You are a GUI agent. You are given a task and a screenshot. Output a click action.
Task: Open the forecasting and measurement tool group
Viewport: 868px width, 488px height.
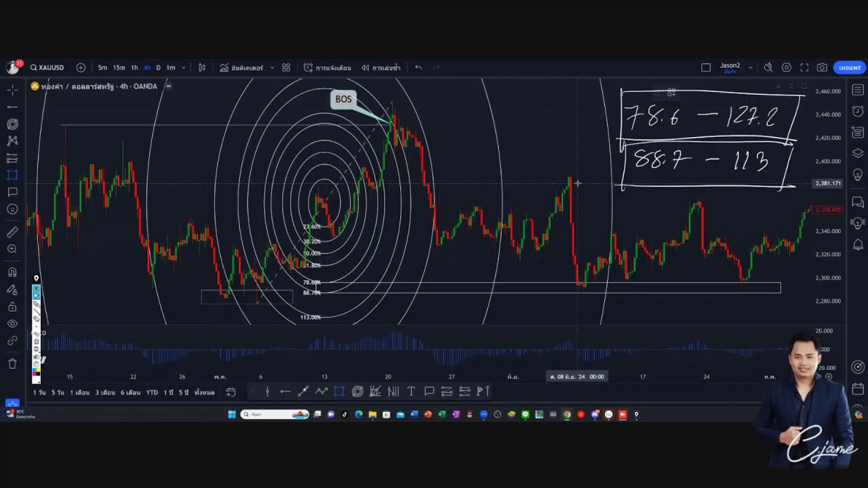pos(12,158)
